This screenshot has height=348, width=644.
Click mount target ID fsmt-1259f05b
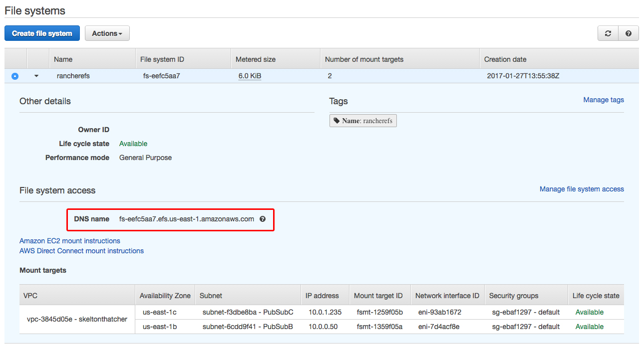(x=379, y=312)
